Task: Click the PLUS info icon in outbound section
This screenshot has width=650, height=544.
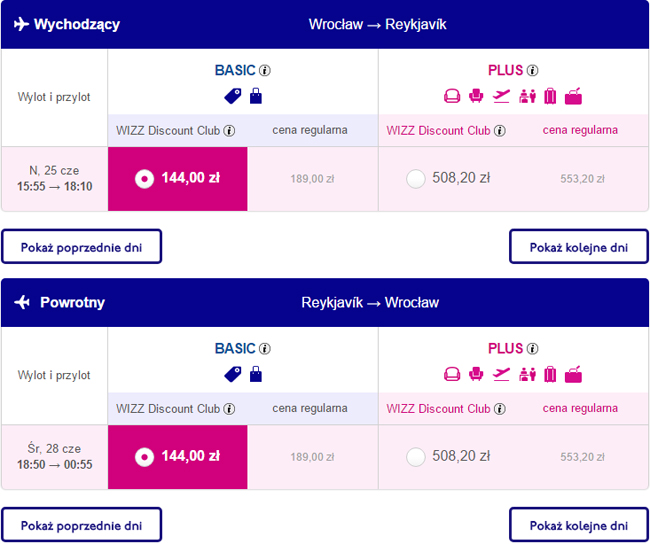Action: pos(533,71)
